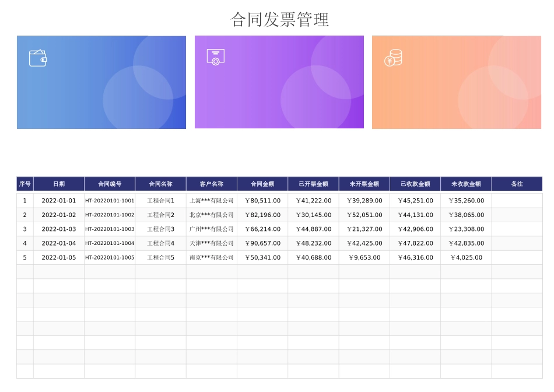554x392 pixels.
Task: Select contract number HT-20220101-1001
Action: tap(110, 201)
